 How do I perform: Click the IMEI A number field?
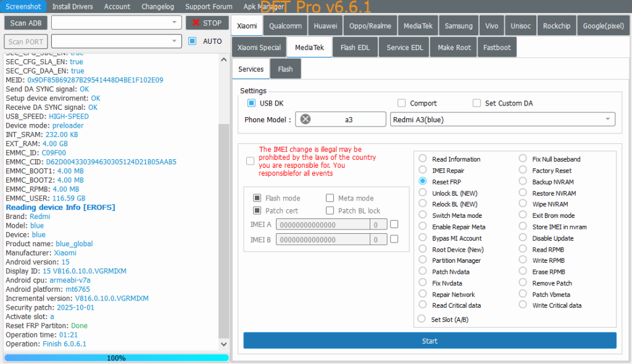pos(323,225)
